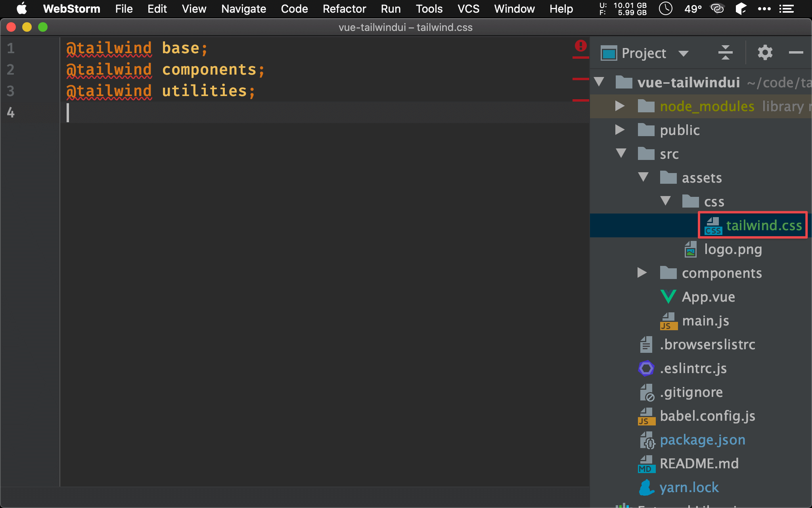
Task: Hide the Project panel with minus icon
Action: pos(796,52)
